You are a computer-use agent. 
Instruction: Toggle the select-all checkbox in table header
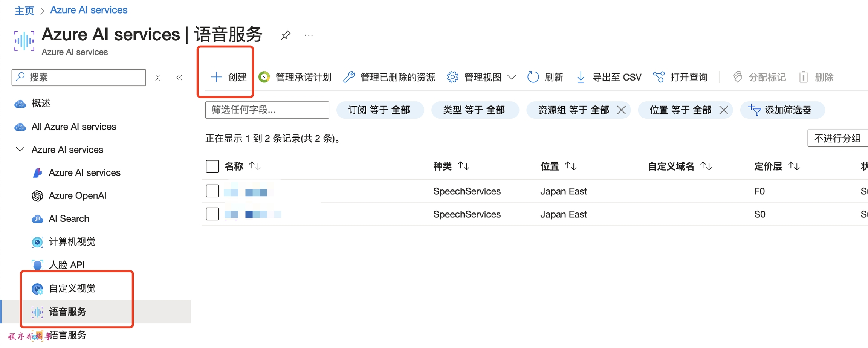tap(212, 166)
